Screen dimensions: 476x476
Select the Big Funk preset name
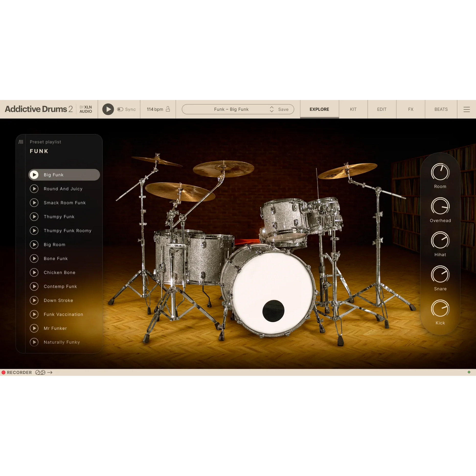[54, 175]
